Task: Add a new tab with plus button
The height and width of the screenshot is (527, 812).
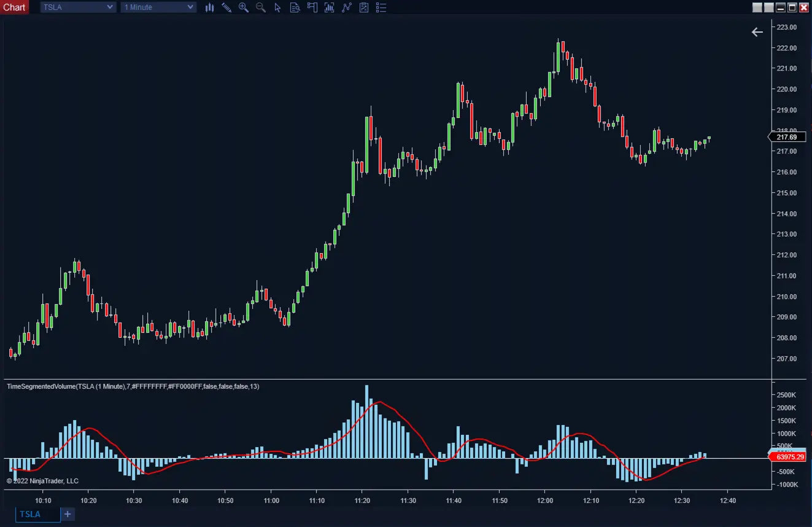Action: pos(68,514)
